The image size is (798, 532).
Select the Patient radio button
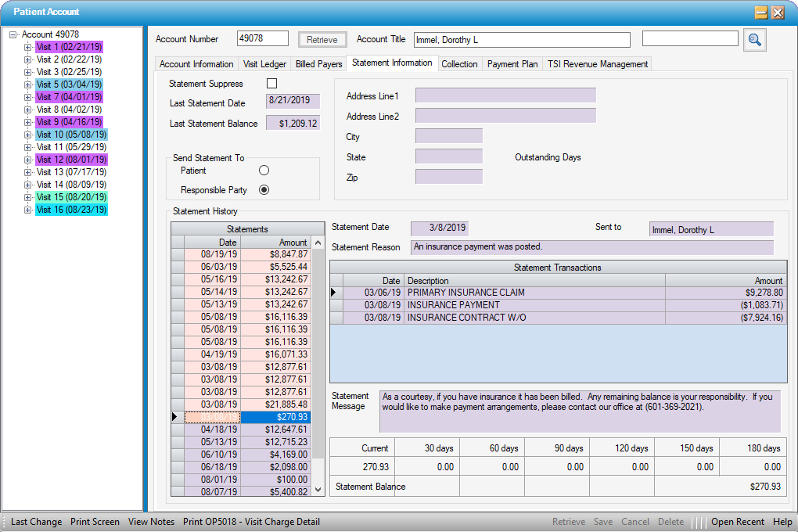pos(264,171)
